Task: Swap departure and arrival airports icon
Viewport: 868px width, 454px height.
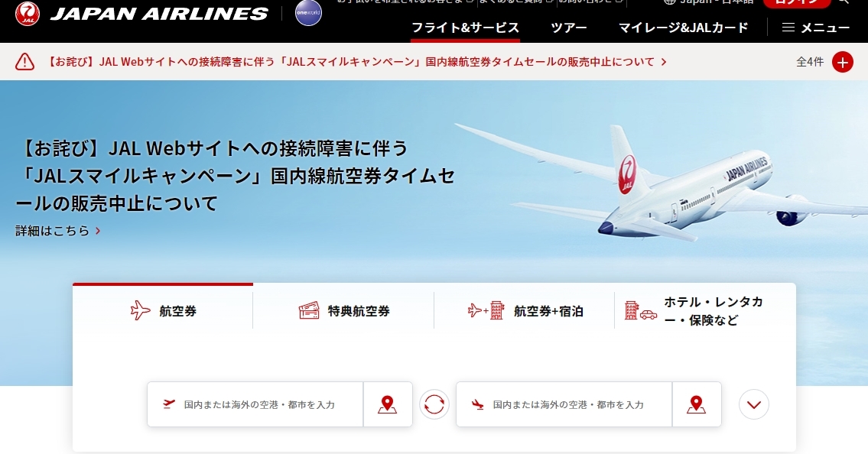Action: click(434, 404)
